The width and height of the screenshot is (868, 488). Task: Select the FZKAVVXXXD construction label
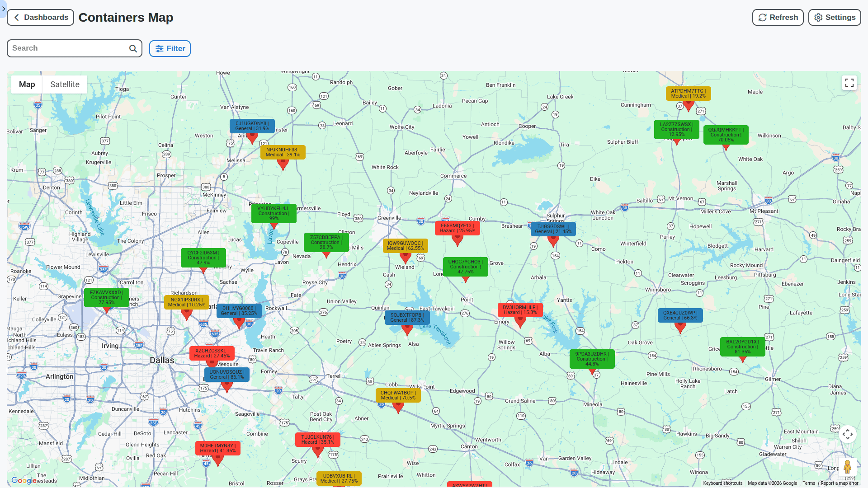[x=107, y=297]
